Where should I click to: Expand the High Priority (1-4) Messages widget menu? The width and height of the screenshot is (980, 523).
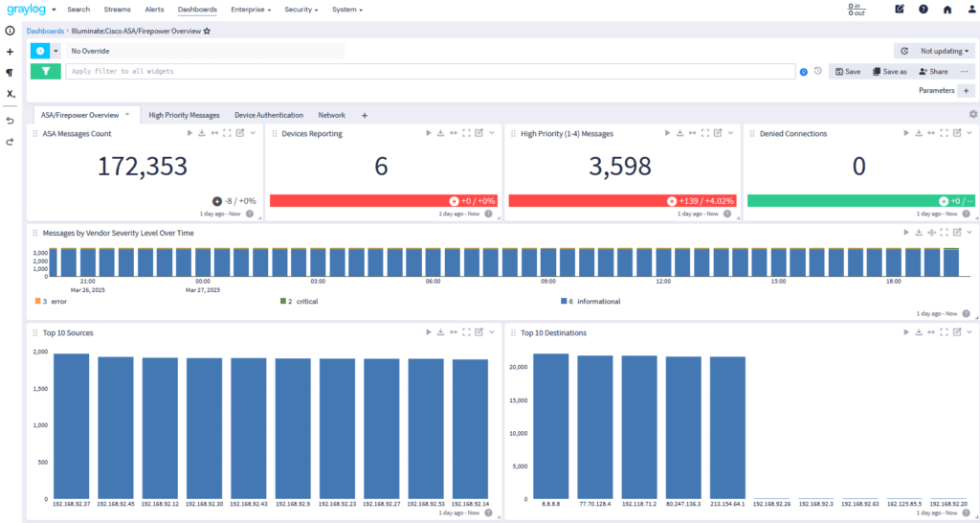[730, 133]
